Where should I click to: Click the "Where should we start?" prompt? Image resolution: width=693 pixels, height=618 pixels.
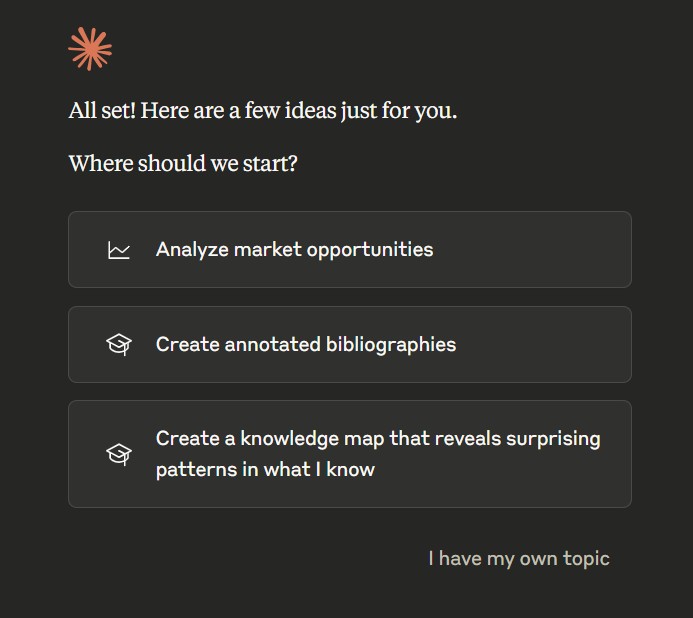coord(183,163)
